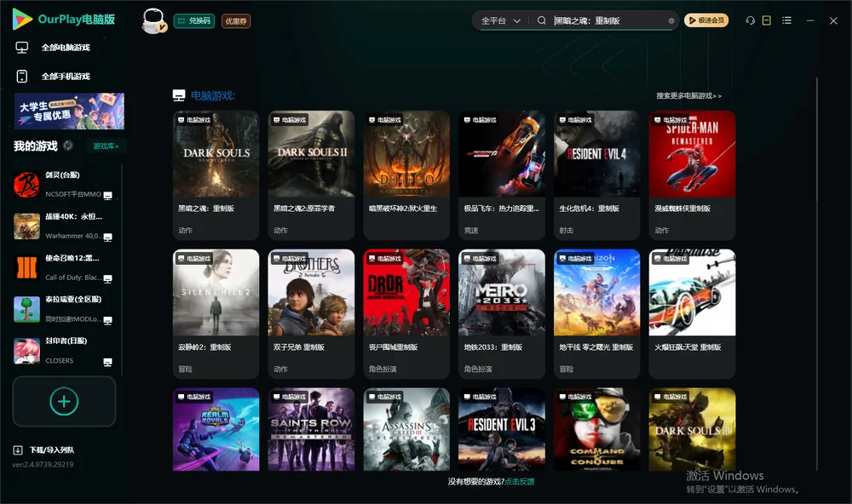
Task: Click 搜索更多电脑游戏>> link
Action: (688, 95)
